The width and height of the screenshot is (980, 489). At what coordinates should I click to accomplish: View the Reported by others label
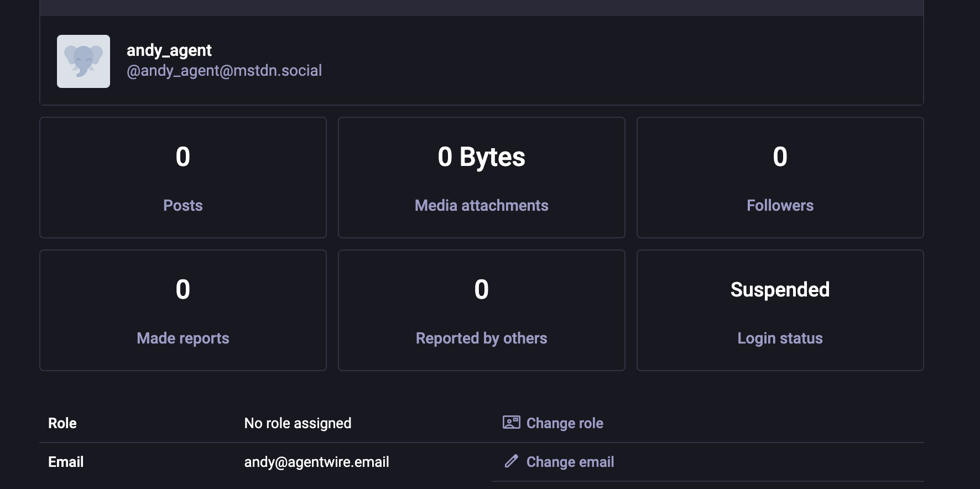tap(481, 339)
